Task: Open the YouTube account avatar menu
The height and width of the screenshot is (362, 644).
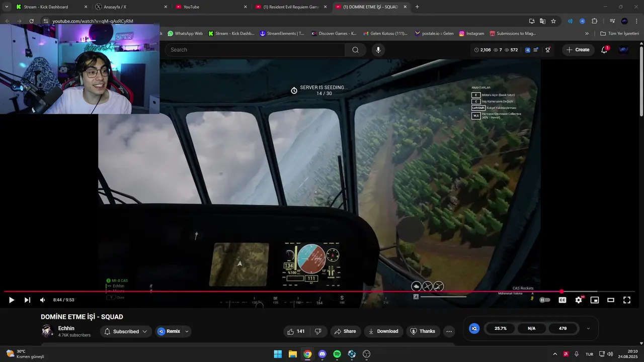Action: (x=623, y=50)
